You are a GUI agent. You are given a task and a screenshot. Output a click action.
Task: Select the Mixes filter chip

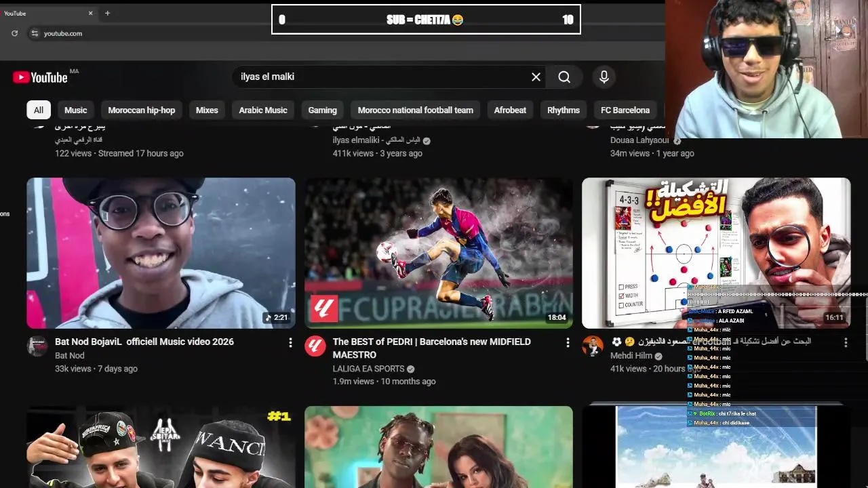click(x=207, y=110)
